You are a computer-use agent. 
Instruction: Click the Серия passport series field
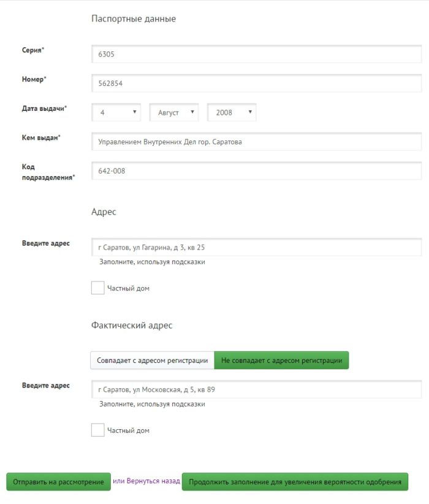[256, 54]
